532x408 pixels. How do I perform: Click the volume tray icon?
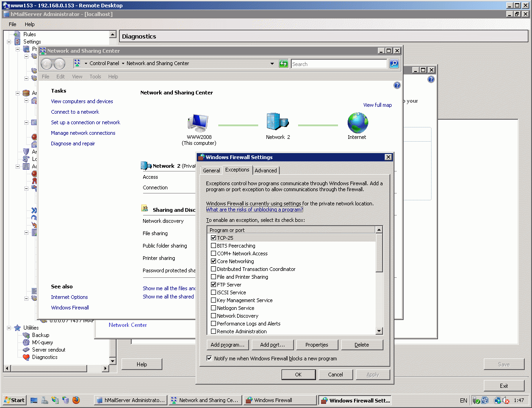(506, 401)
